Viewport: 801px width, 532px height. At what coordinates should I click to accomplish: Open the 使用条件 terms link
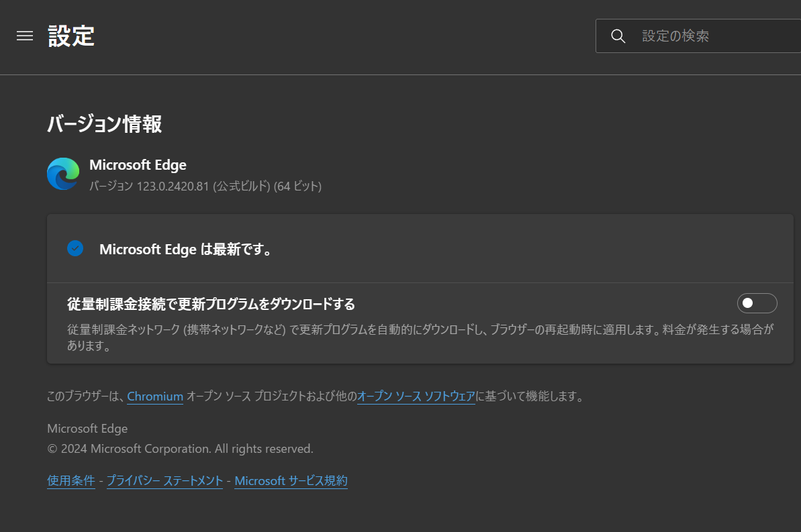coord(70,480)
